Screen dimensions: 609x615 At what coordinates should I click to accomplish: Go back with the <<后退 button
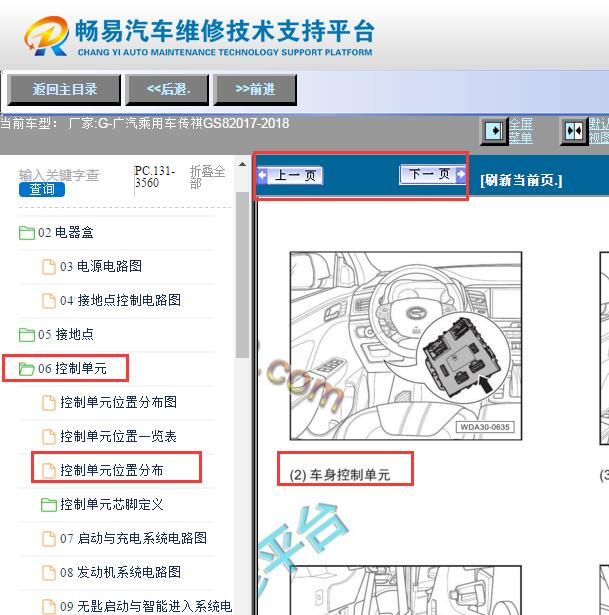[x=167, y=90]
